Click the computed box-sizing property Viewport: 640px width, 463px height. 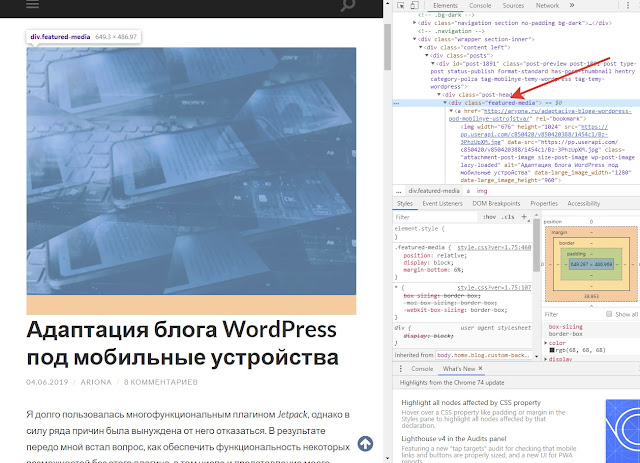(x=566, y=327)
